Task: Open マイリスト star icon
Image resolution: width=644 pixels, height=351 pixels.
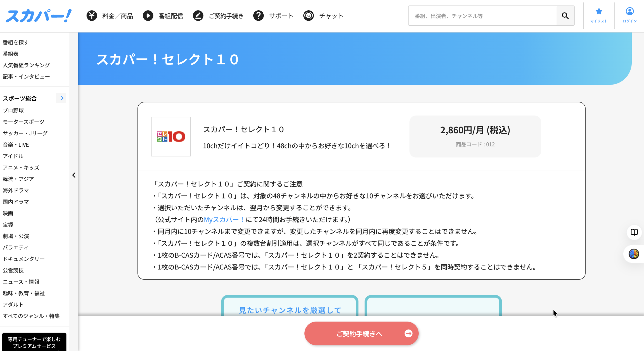Action: 599,11
